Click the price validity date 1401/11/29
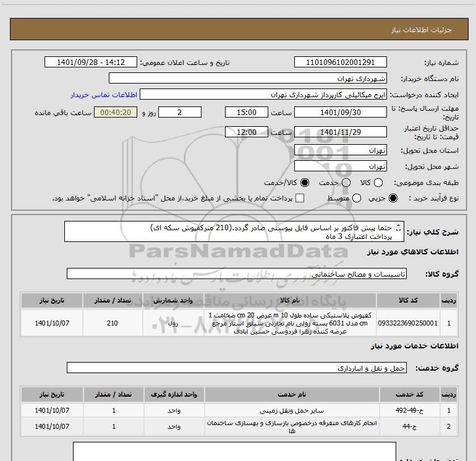The image size is (476, 461). click(340, 132)
